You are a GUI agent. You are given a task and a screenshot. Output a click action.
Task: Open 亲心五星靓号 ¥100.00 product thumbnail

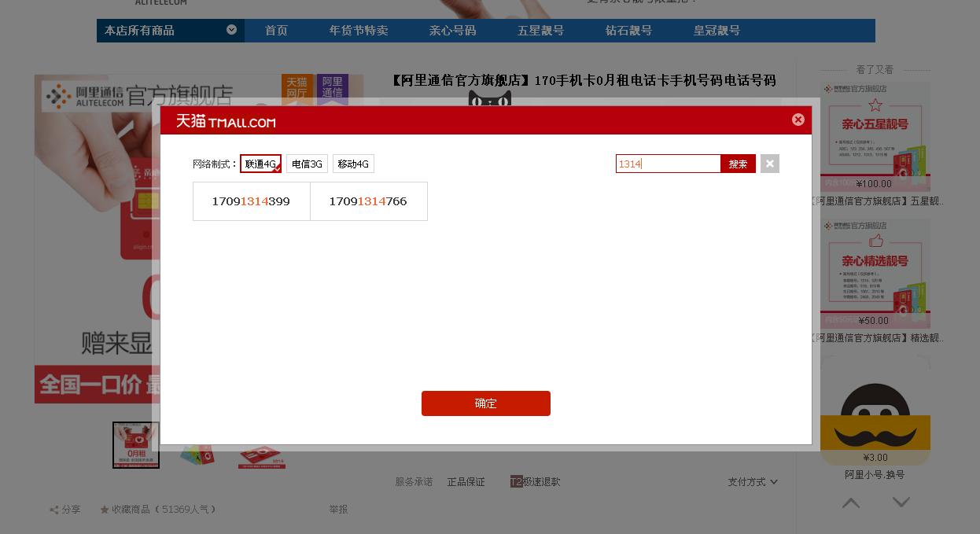point(875,137)
